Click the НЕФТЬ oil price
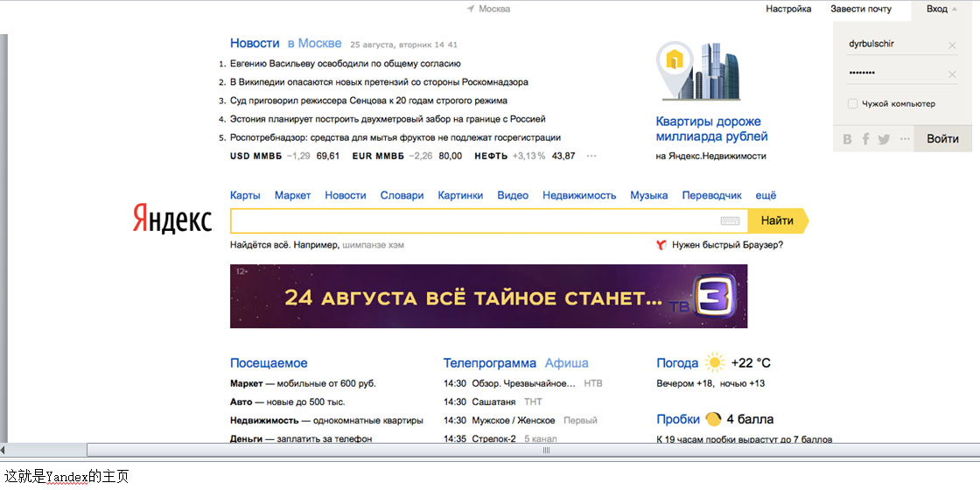Image resolution: width=980 pixels, height=490 pixels. pos(524,156)
